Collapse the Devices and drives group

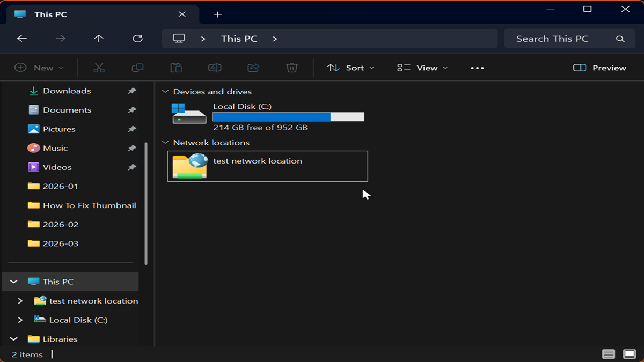[x=165, y=92]
